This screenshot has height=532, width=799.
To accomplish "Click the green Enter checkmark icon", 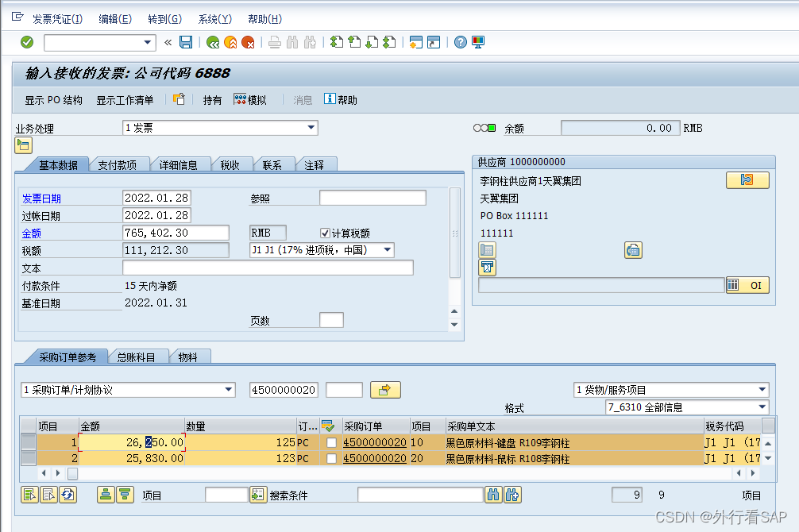I will tap(27, 42).
